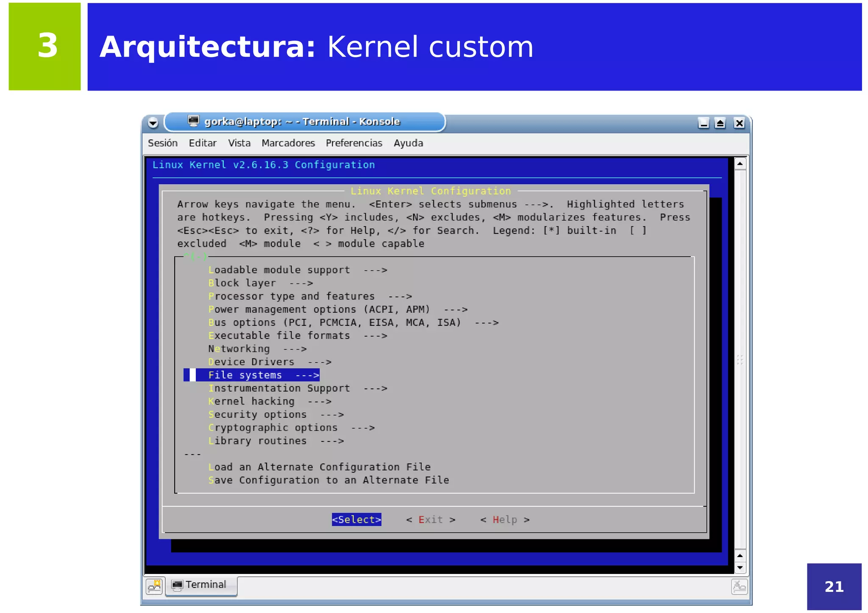Open the Sesión menu
The image size is (868, 613).
tap(163, 143)
